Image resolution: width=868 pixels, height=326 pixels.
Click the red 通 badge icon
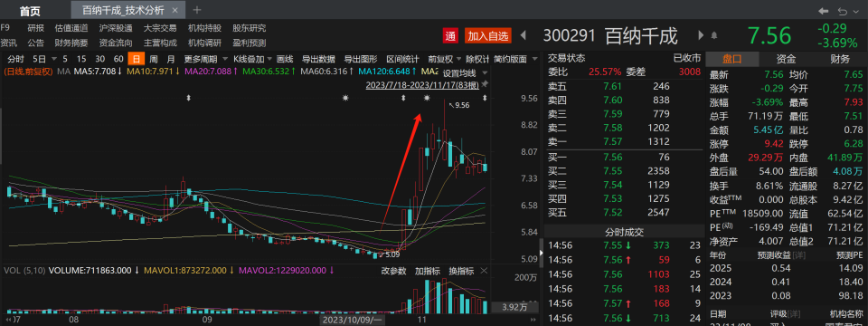pos(449,36)
